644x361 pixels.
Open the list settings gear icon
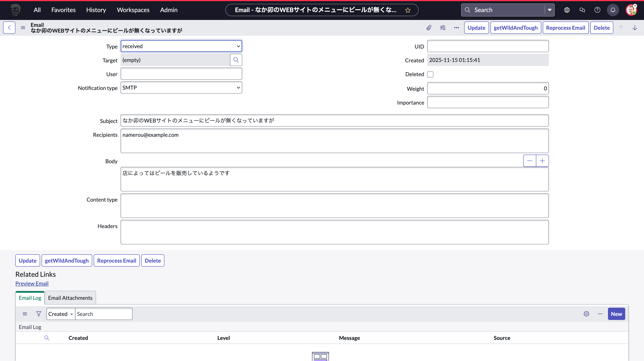[586, 314]
